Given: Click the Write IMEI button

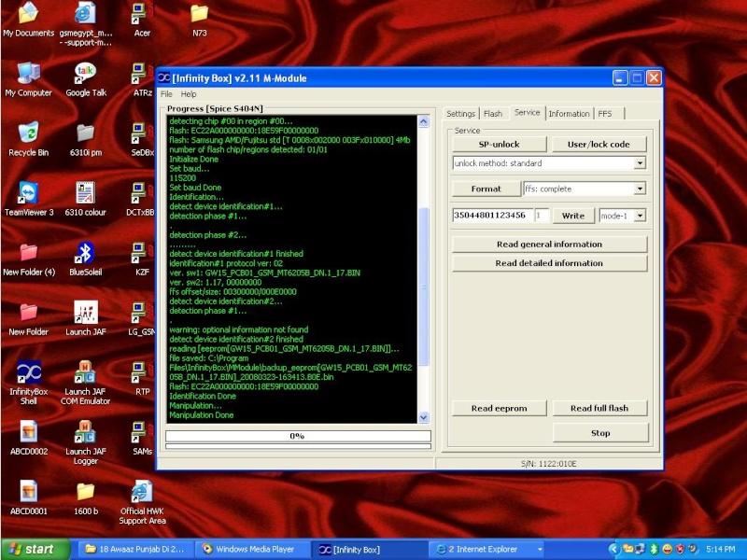Looking at the screenshot, I should (573, 216).
